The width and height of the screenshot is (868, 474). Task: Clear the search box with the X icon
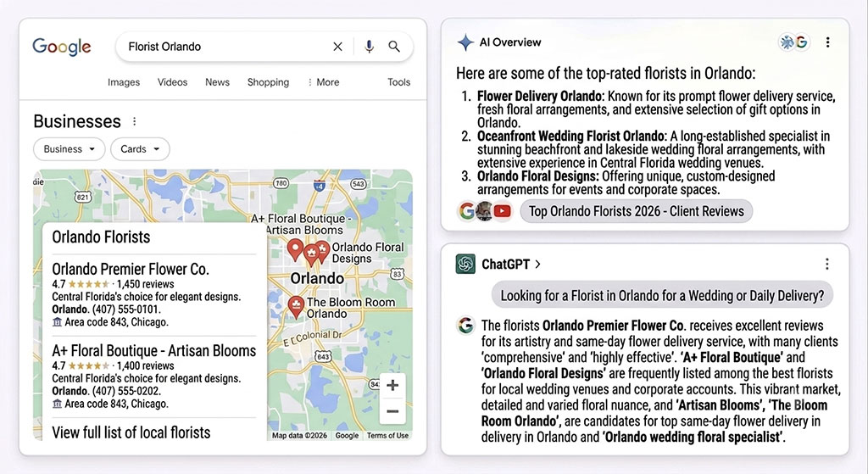coord(337,47)
